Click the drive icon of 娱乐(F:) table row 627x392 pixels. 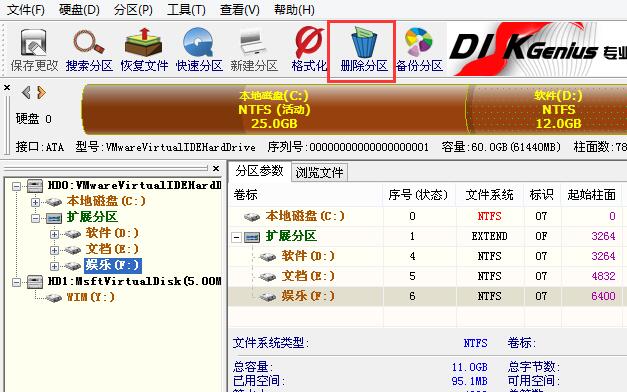point(268,296)
